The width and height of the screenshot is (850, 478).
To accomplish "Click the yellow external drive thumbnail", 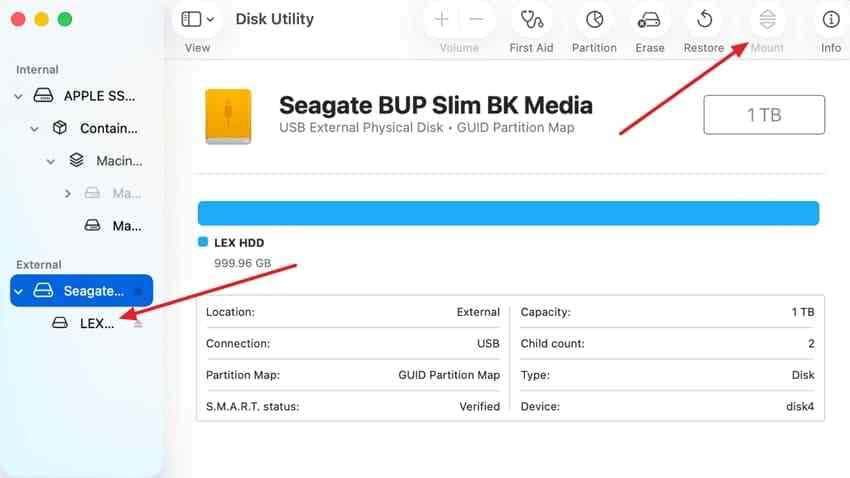I will click(x=228, y=116).
